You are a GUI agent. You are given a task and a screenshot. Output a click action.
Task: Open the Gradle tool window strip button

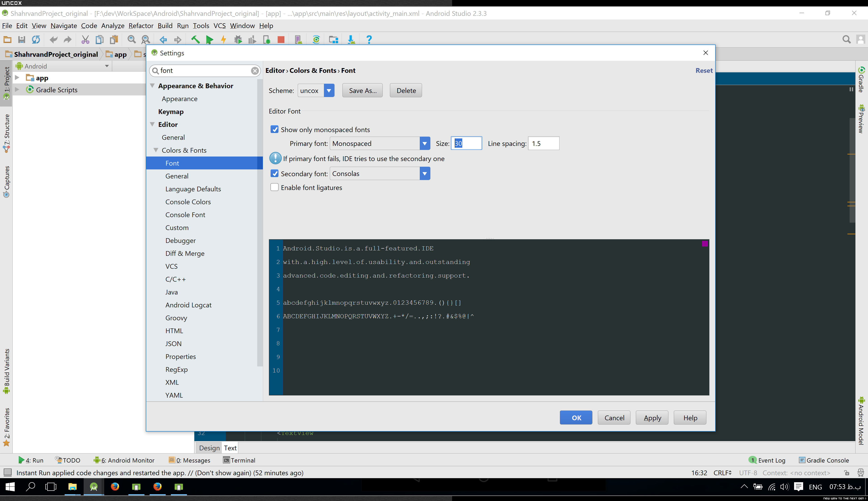click(861, 79)
